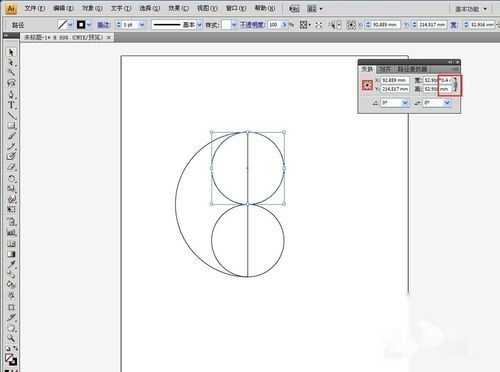
Task: Choose the Type (T) tool
Action: [11, 105]
